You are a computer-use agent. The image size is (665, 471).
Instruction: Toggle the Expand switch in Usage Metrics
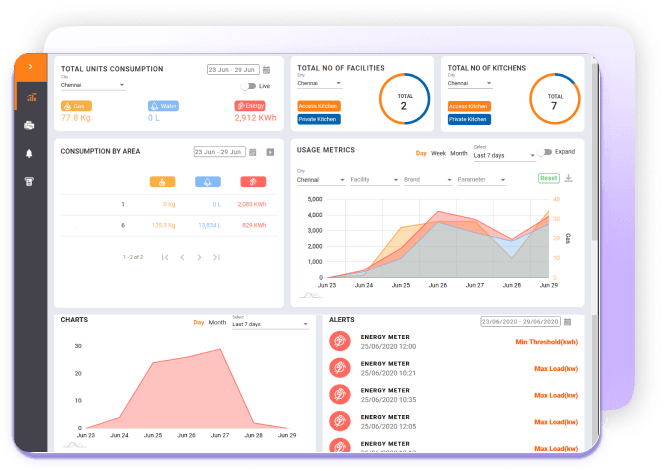(x=545, y=152)
